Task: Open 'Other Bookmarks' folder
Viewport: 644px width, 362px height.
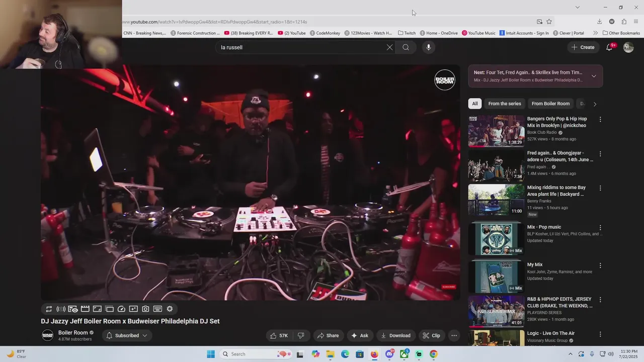Action: pyautogui.click(x=621, y=33)
